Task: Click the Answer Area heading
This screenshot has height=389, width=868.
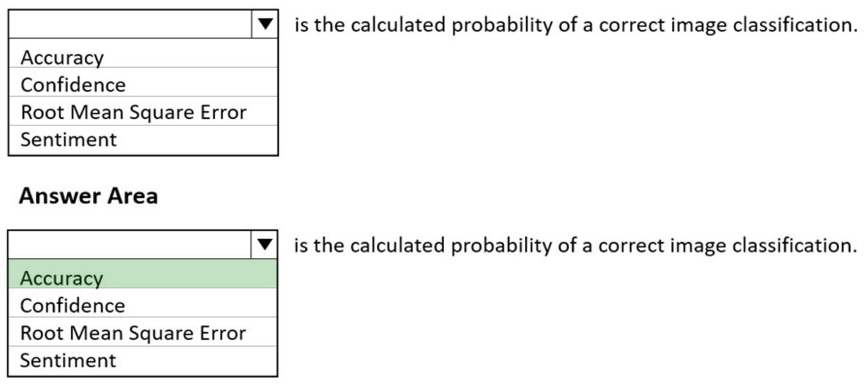Action: (x=88, y=196)
